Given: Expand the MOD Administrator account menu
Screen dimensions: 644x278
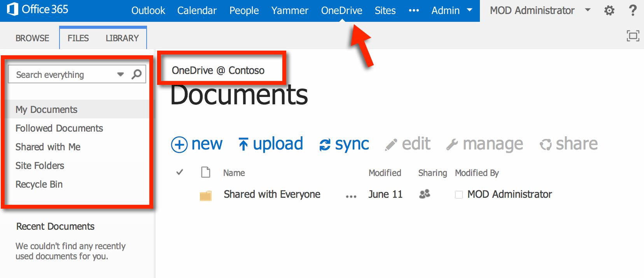Looking at the screenshot, I should click(540, 11).
